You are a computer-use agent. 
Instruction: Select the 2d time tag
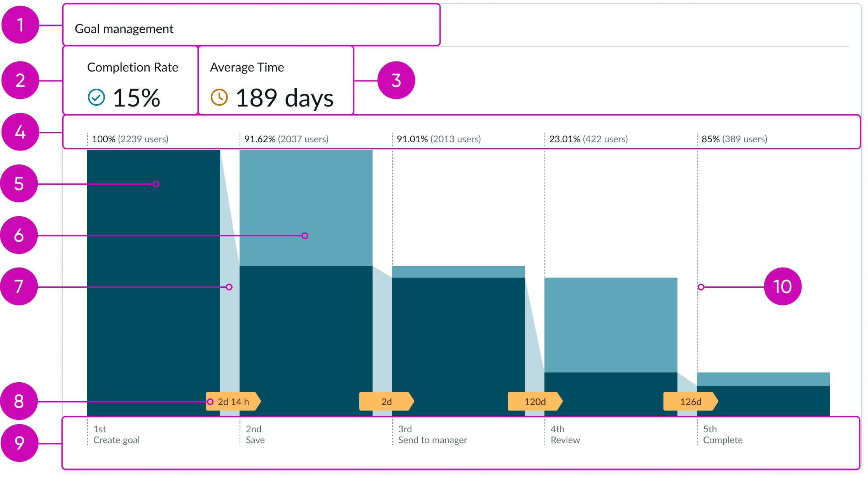pos(387,402)
